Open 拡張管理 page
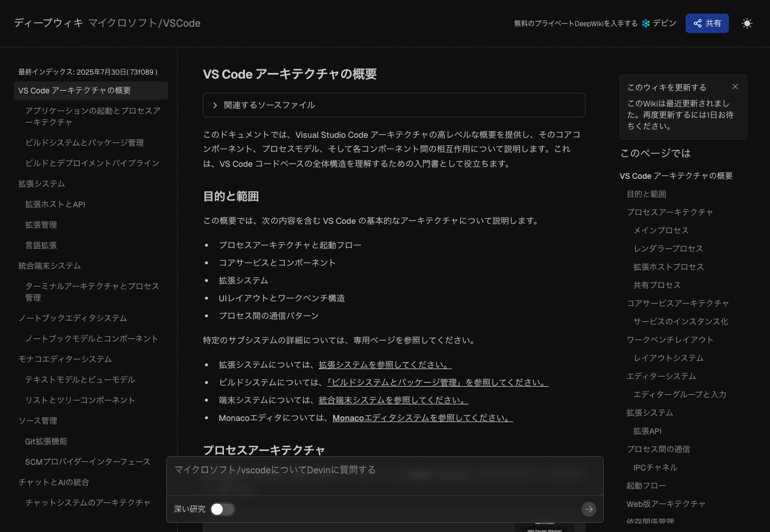The height and width of the screenshot is (532, 770). pyautogui.click(x=41, y=224)
